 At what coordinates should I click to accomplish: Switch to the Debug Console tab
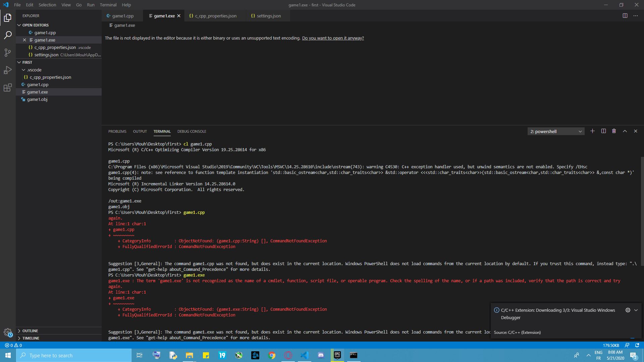tap(192, 131)
